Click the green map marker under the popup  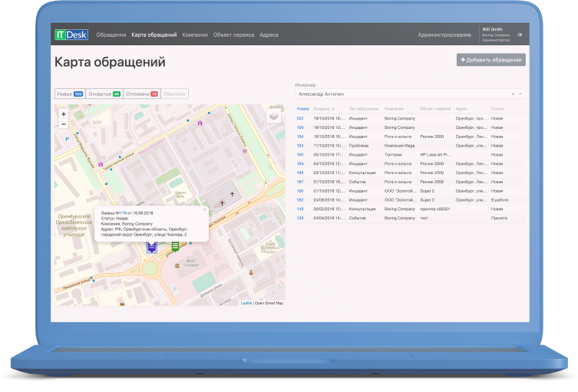(176, 245)
